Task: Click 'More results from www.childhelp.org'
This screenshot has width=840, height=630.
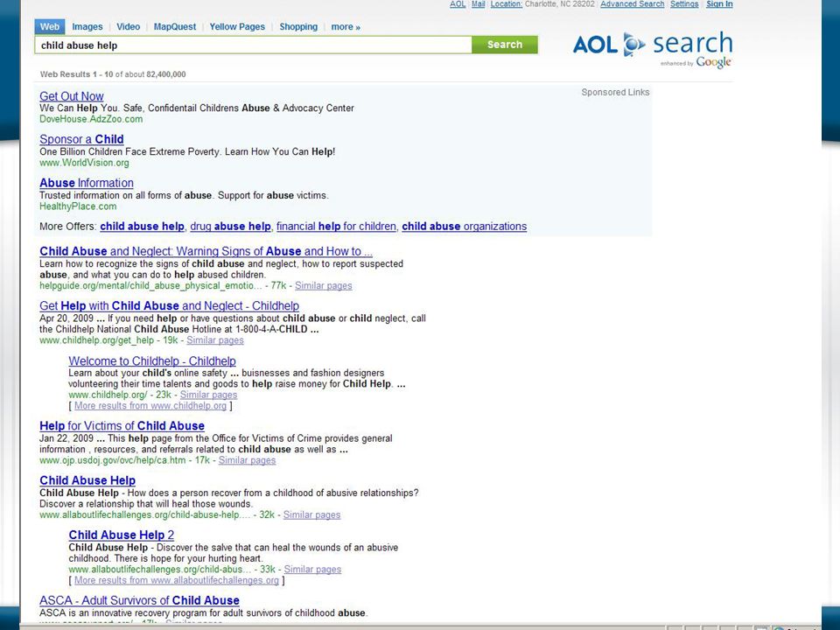Action: (150, 405)
